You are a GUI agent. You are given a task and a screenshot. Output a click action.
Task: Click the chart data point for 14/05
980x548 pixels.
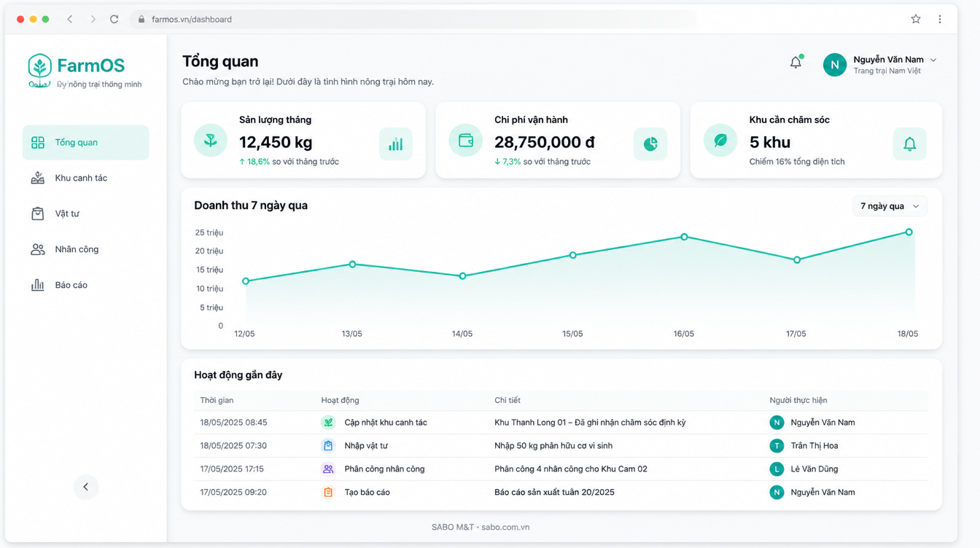(x=463, y=276)
